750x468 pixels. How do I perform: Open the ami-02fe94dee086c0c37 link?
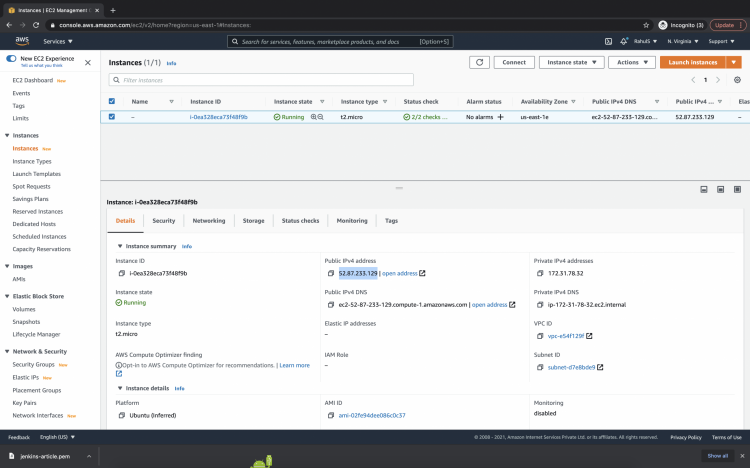372,415
